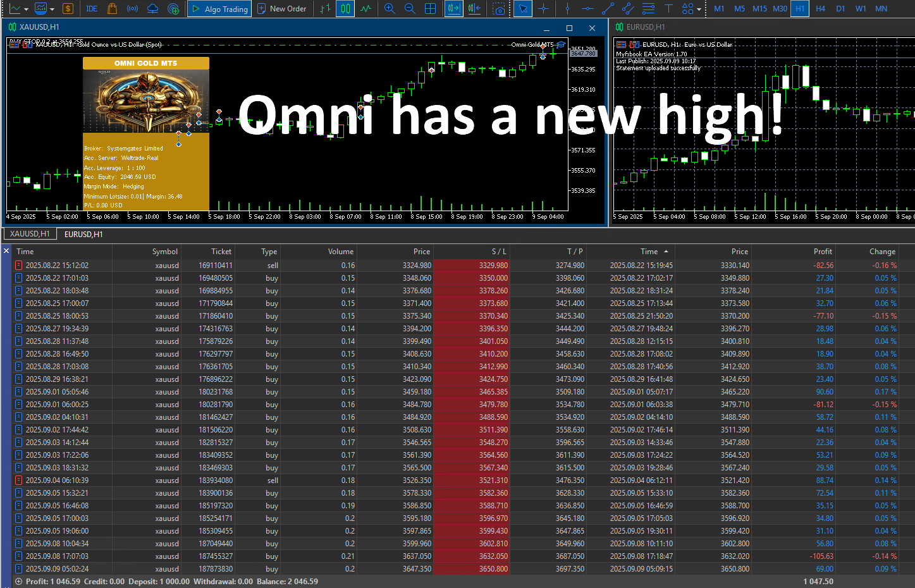Click the tile windows grid icon
915x588 pixels.
point(430,9)
